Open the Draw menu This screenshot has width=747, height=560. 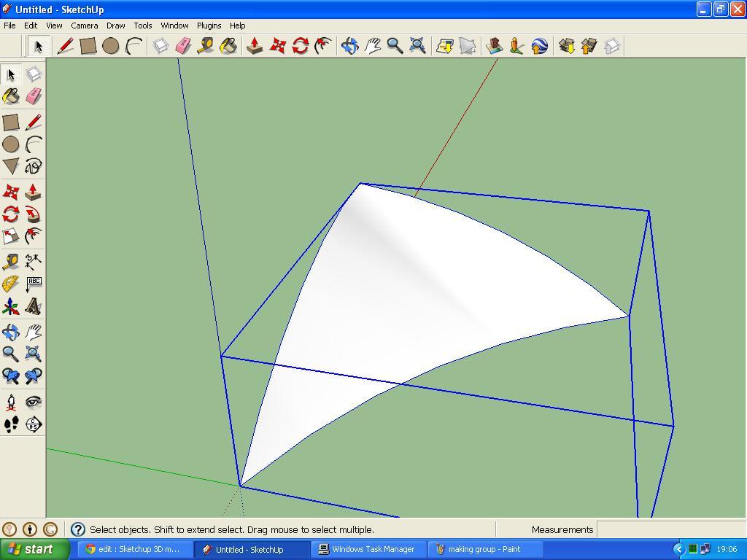coord(115,26)
